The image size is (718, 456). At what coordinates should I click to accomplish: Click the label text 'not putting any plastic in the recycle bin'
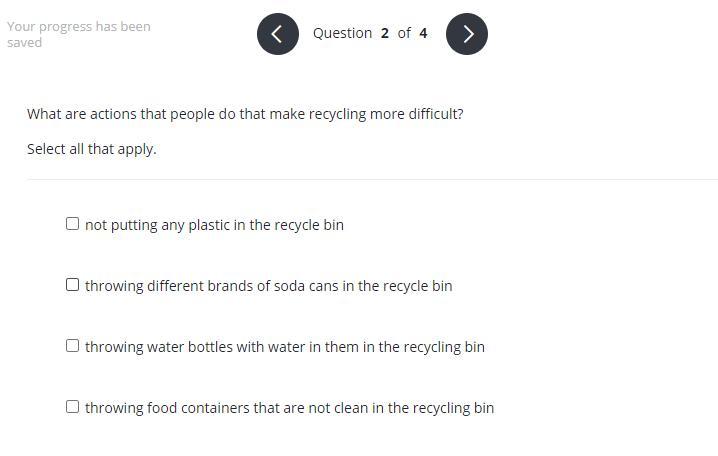214,225
